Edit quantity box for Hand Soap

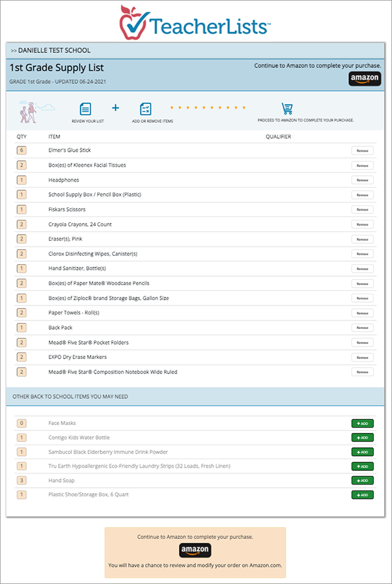pos(22,481)
